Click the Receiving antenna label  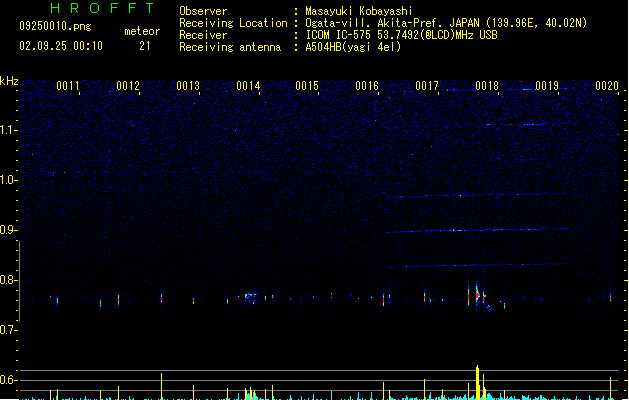click(230, 47)
